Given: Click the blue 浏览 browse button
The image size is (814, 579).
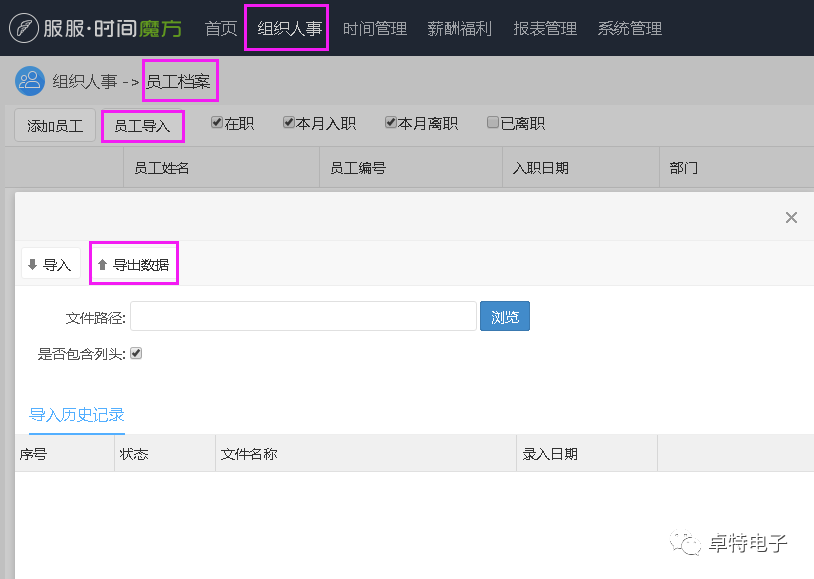Looking at the screenshot, I should coord(505,317).
